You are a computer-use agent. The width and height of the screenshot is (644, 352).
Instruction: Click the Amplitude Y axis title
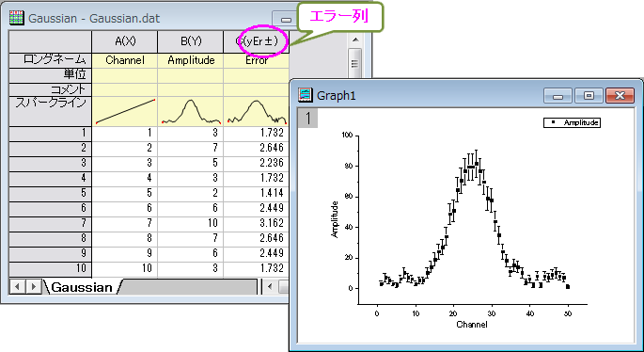click(x=335, y=219)
